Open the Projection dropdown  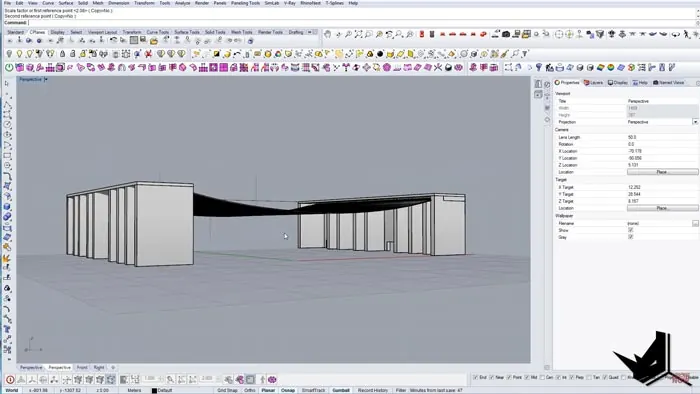pos(695,122)
